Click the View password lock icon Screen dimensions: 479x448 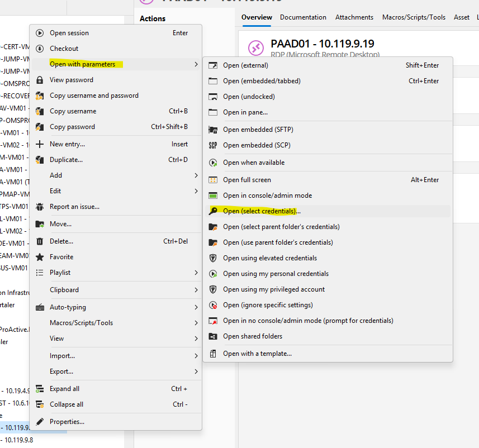pos(40,80)
